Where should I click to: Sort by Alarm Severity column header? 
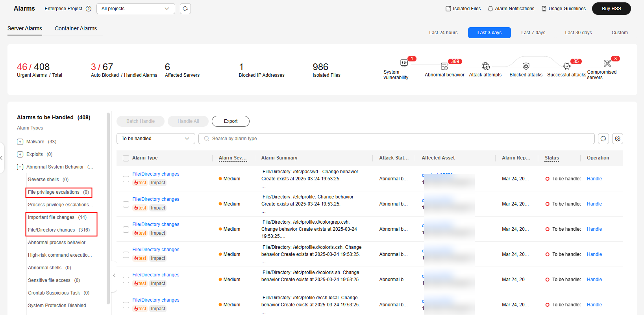click(233, 158)
